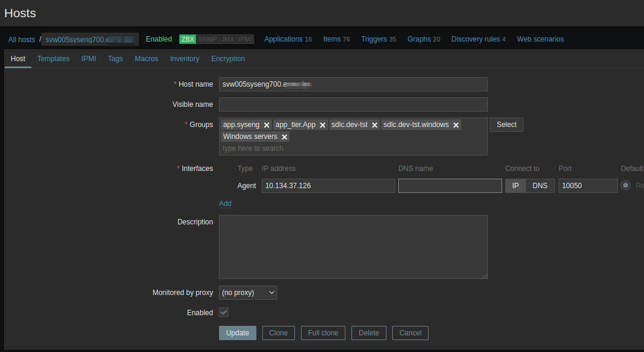
Task: Click the SNMP availability indicator
Action: pyautogui.click(x=207, y=39)
